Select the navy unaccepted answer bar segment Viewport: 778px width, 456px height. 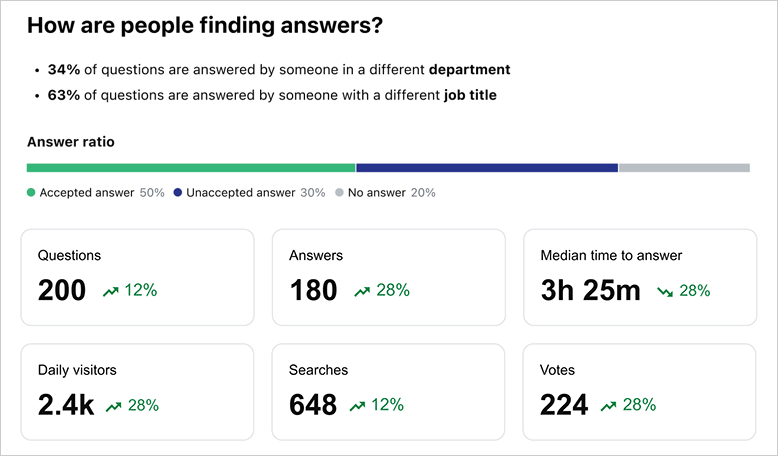point(487,168)
